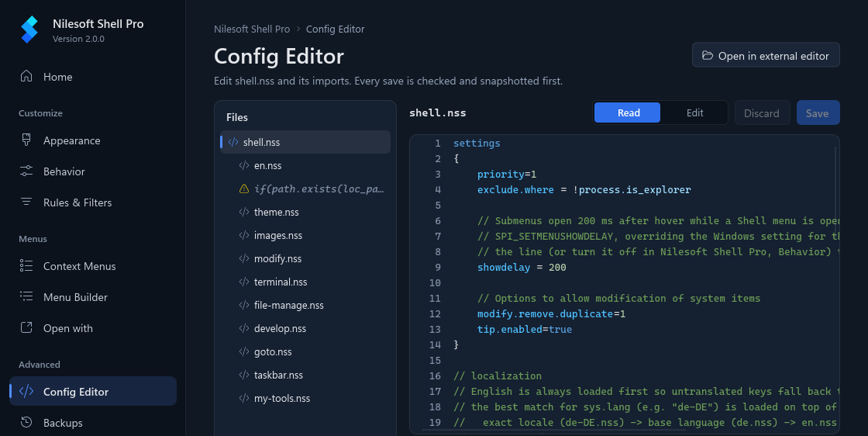Image resolution: width=868 pixels, height=436 pixels.
Task: Click the Save button
Action: pyautogui.click(x=818, y=112)
